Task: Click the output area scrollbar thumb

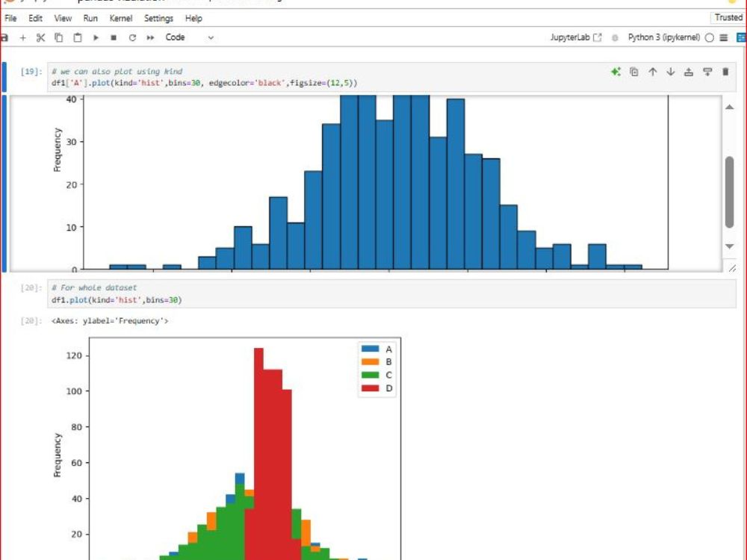Action: point(729,192)
